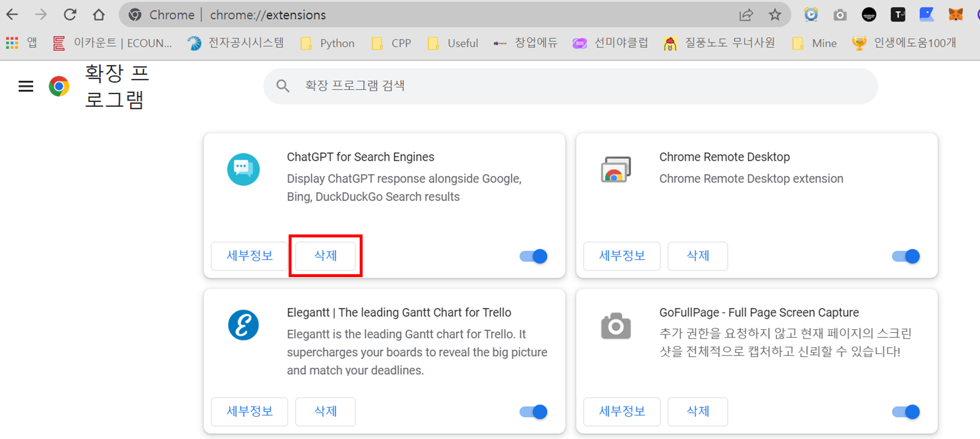
Task: Open the 인생에도움100개 bookmark
Action: pyautogui.click(x=904, y=43)
